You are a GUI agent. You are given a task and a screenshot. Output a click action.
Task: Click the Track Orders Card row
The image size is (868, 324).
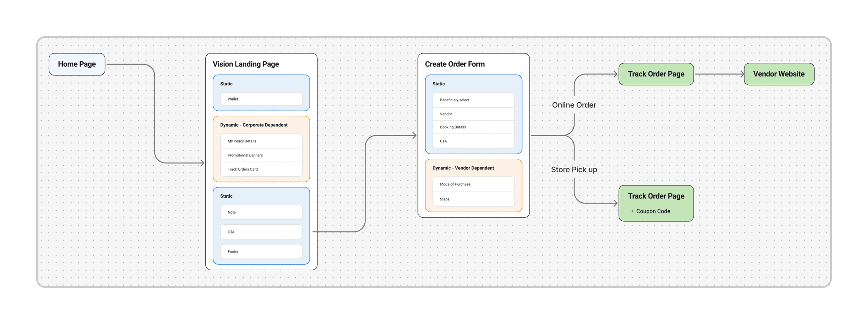coord(261,169)
